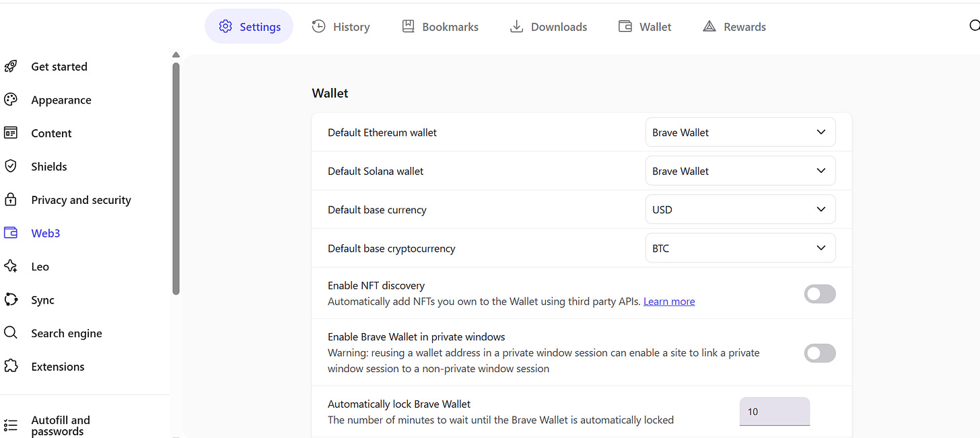Click the Bookmarks icon in top bar
980x438 pixels.
pos(408,26)
